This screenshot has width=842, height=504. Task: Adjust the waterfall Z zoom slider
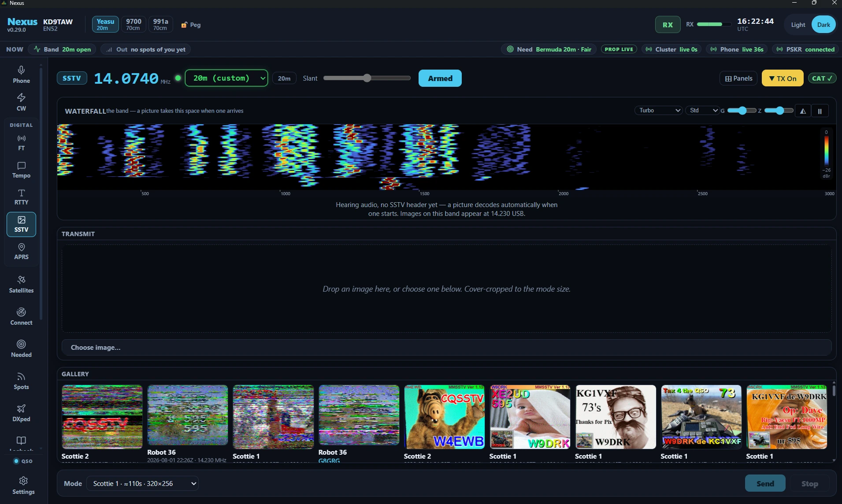coord(779,111)
